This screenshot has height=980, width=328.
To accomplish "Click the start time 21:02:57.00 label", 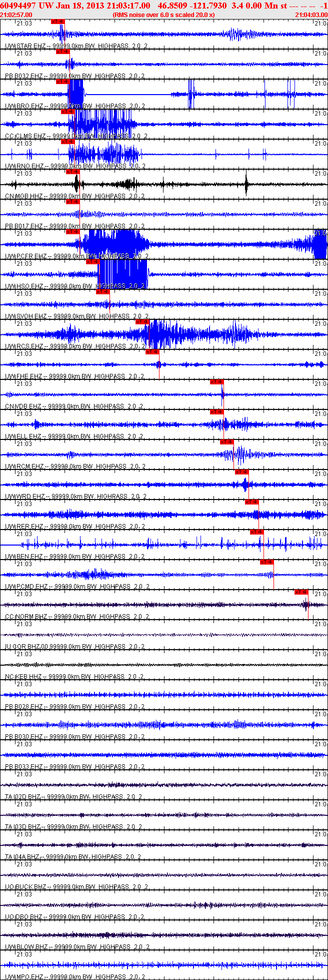I will point(16,15).
